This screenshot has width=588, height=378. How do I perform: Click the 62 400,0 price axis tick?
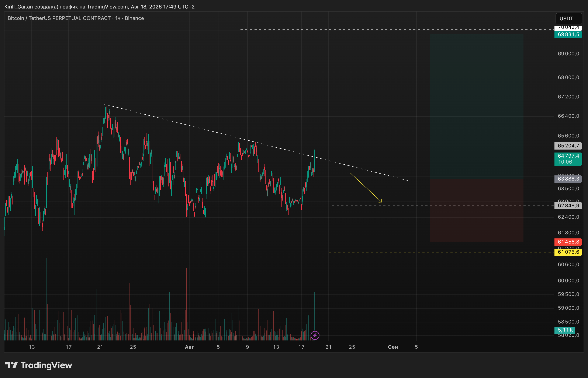point(568,217)
